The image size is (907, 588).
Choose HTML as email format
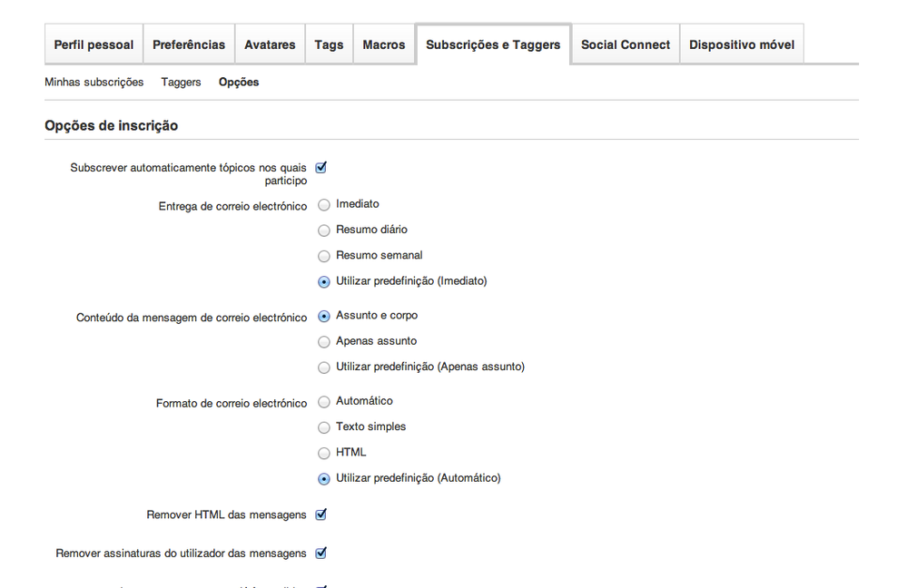(x=324, y=453)
